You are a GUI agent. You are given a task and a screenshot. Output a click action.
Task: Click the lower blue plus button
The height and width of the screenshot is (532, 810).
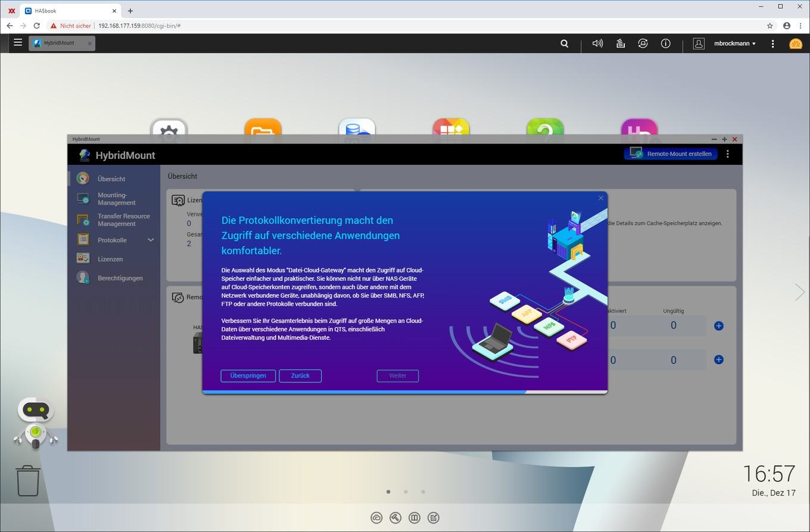click(719, 359)
